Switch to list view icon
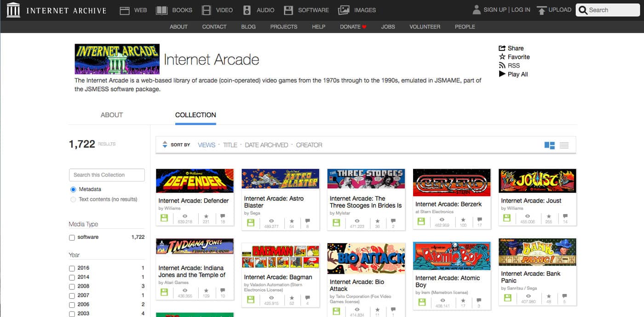 [564, 145]
